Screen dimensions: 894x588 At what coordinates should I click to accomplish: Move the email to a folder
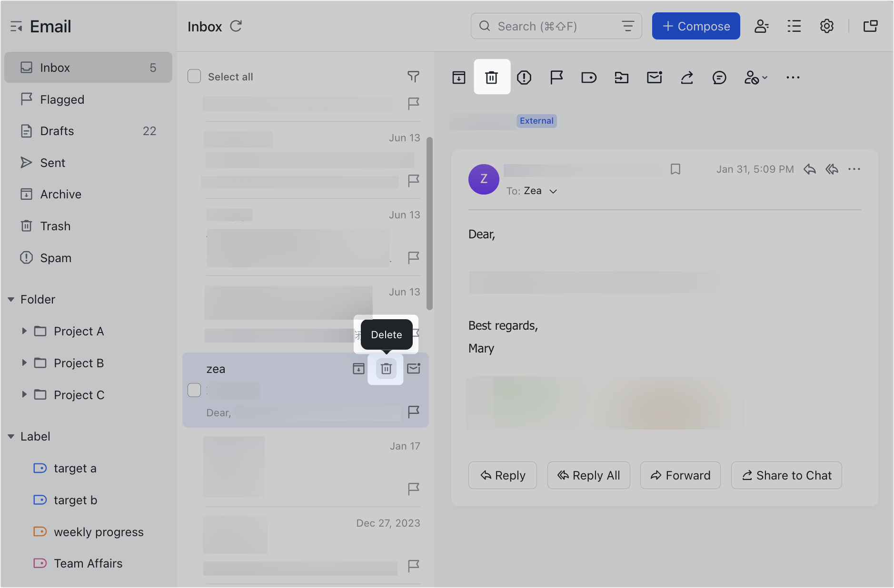[x=621, y=77]
